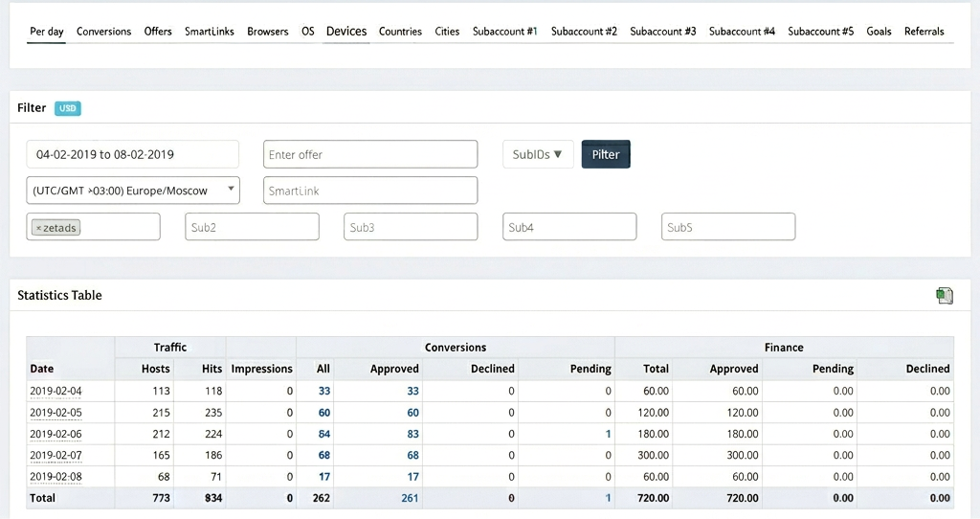The height and width of the screenshot is (519, 980).
Task: Open Subaccount #1 tab
Action: 505,32
